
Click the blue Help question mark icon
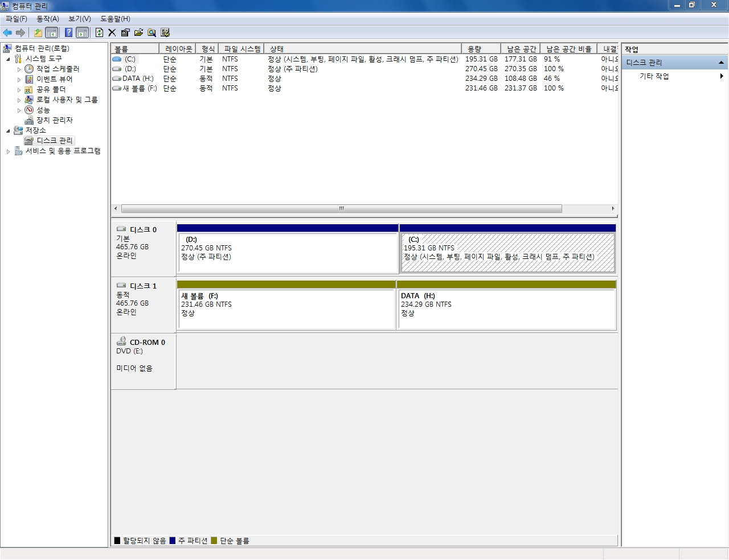point(69,32)
